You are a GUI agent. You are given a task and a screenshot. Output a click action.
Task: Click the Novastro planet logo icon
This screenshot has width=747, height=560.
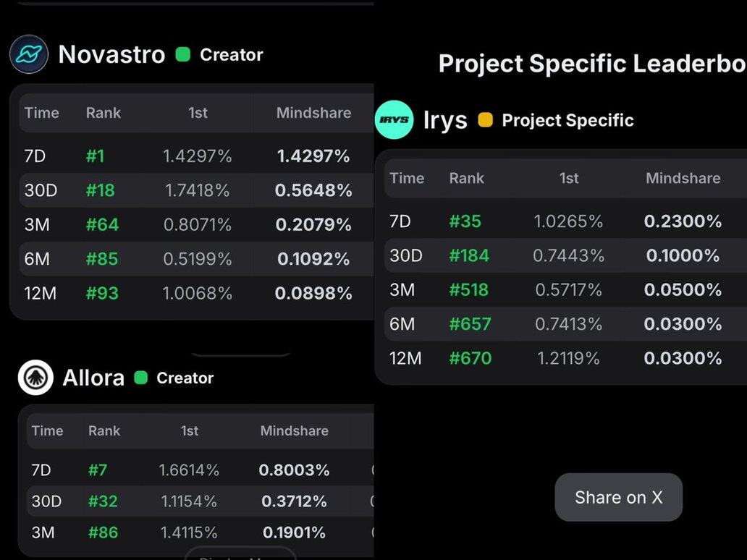(x=29, y=54)
